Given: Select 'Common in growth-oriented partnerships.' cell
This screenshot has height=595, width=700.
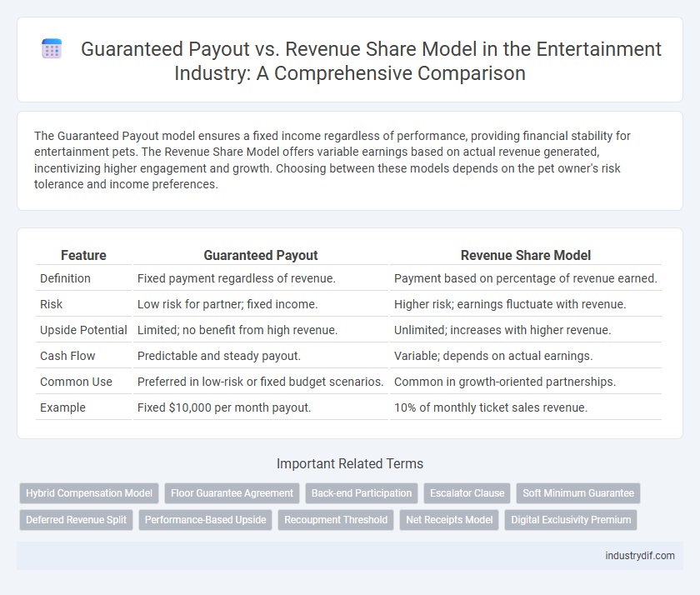Looking at the screenshot, I should (x=526, y=382).
